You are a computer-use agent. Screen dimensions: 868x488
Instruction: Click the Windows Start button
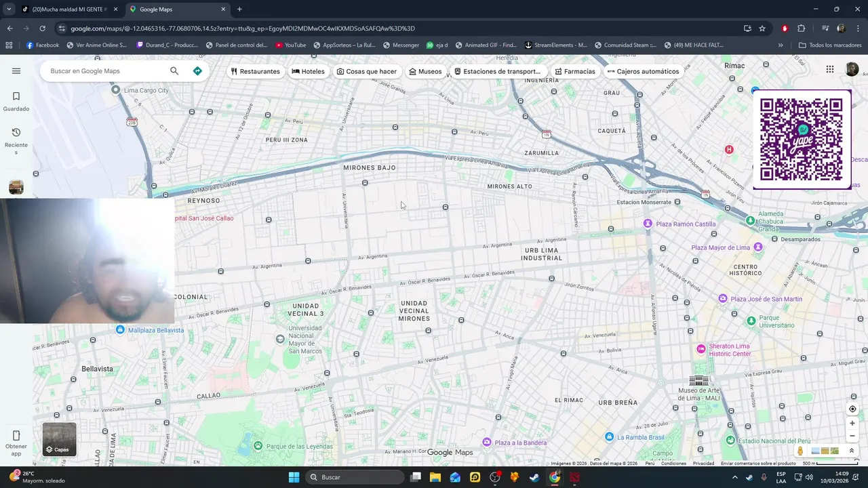click(x=294, y=477)
